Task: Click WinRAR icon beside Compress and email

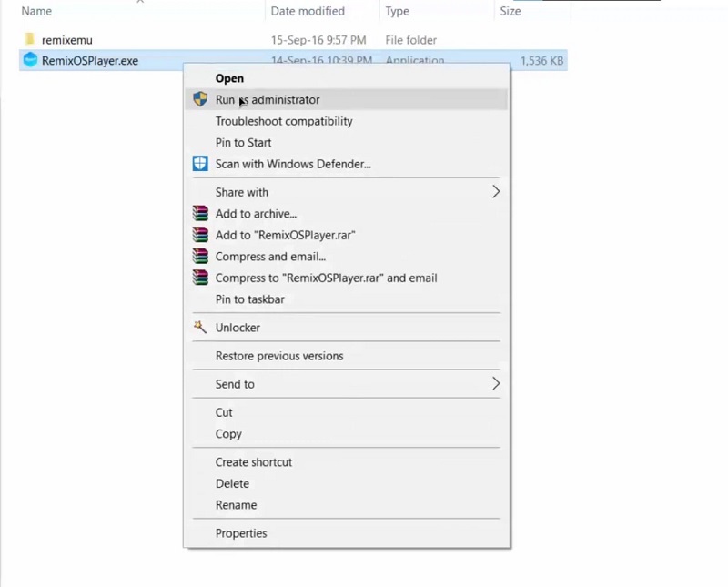Action: [200, 257]
